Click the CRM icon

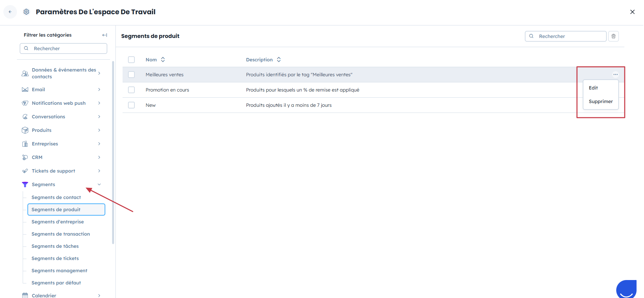[x=25, y=157]
